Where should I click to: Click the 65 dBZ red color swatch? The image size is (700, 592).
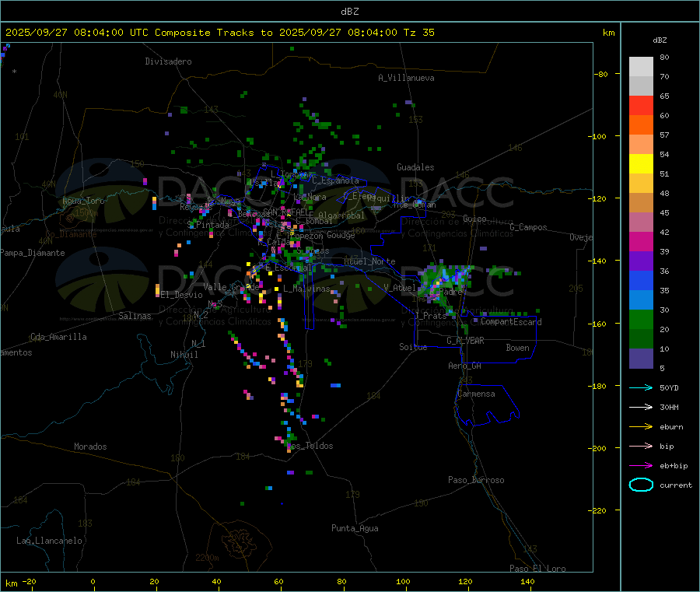[x=641, y=105]
